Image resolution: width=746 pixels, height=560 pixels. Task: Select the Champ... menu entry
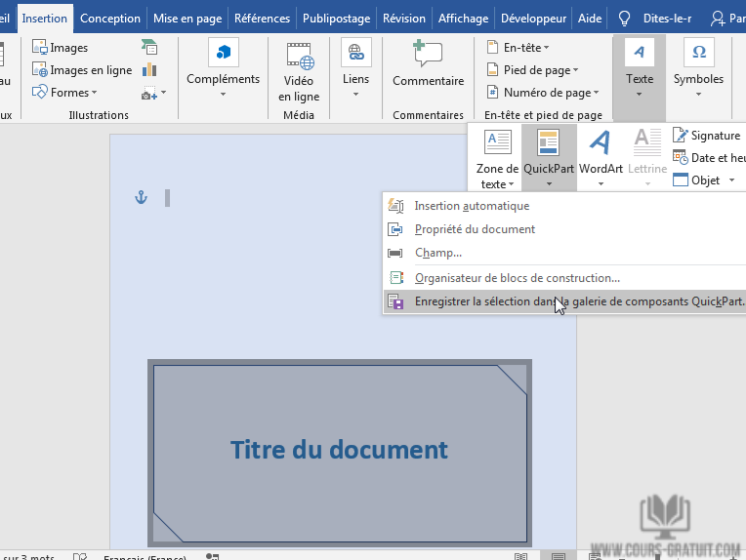(x=564, y=253)
